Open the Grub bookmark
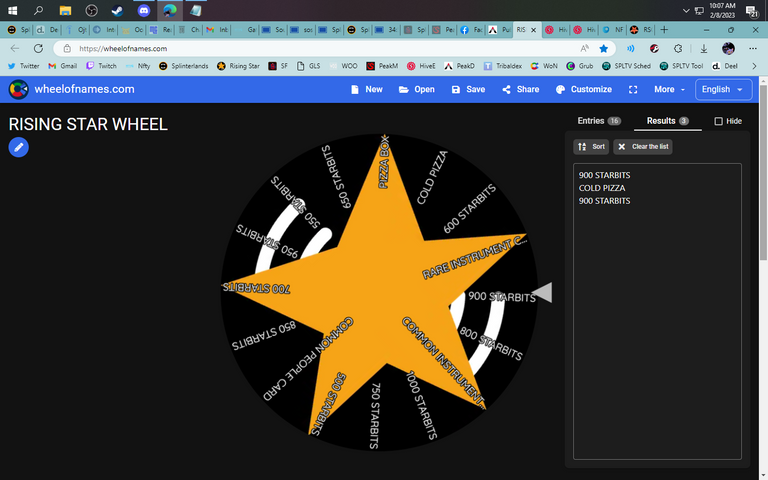This screenshot has width=768, height=480. (580, 66)
